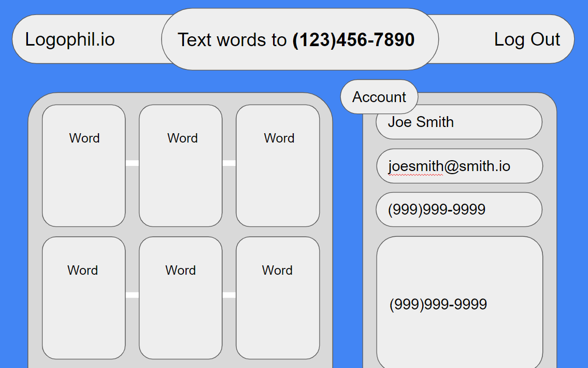Open the Account tab
This screenshot has width=588, height=368.
click(379, 97)
